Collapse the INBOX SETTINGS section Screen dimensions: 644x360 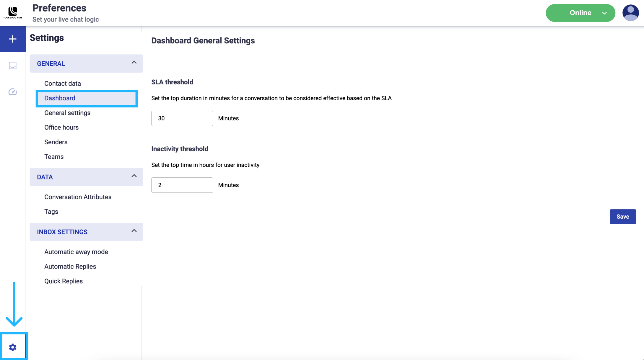pyautogui.click(x=134, y=231)
